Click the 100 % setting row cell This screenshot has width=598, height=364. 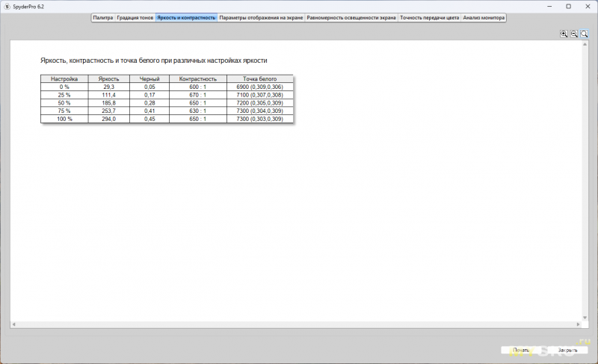64,120
